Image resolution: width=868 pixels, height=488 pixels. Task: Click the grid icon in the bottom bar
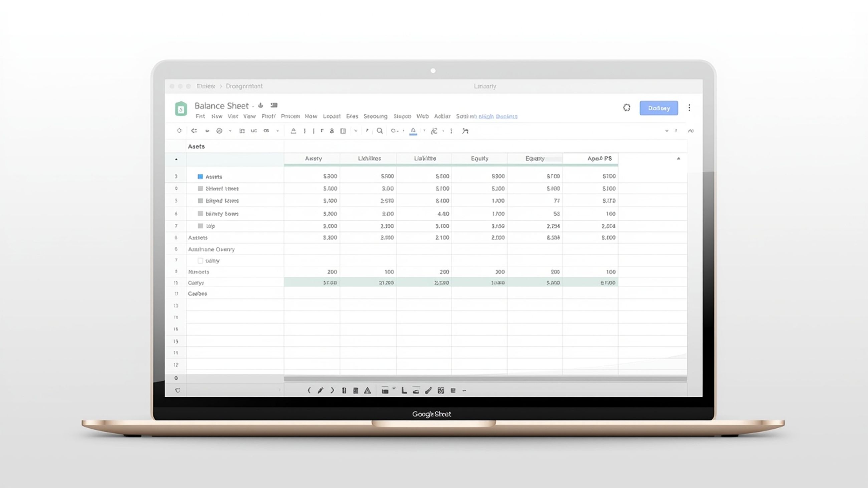(x=441, y=391)
